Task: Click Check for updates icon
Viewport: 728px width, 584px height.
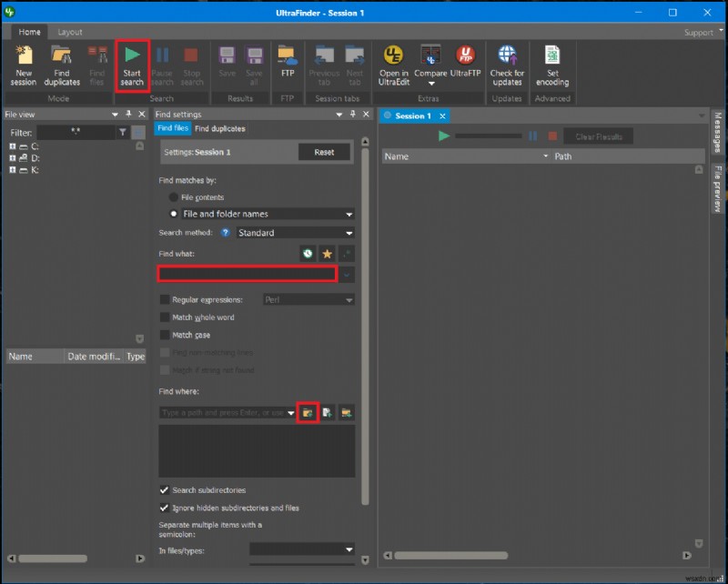Action: 507,64
